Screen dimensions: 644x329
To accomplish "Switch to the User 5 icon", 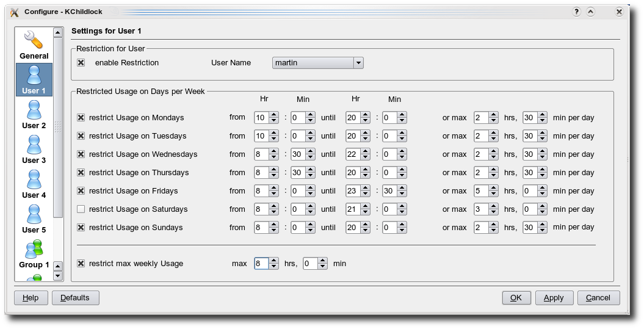I will tap(34, 215).
